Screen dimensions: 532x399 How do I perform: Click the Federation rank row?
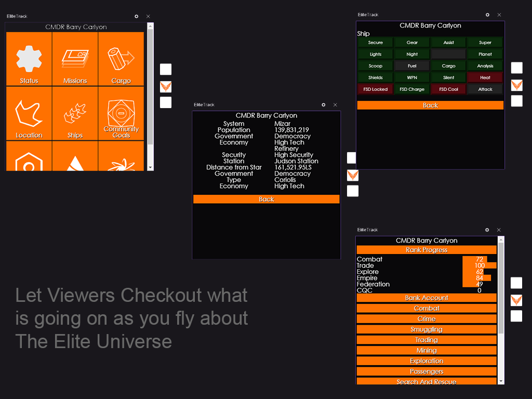pos(427,284)
